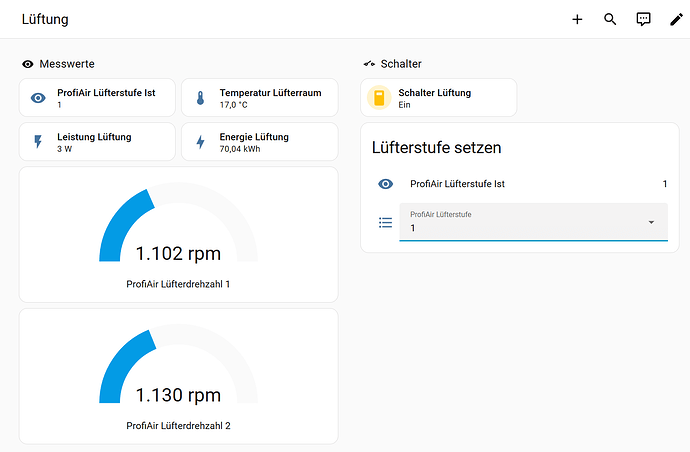The width and height of the screenshot is (690, 452).
Task: Click the Schalter section heading text
Action: (x=401, y=64)
